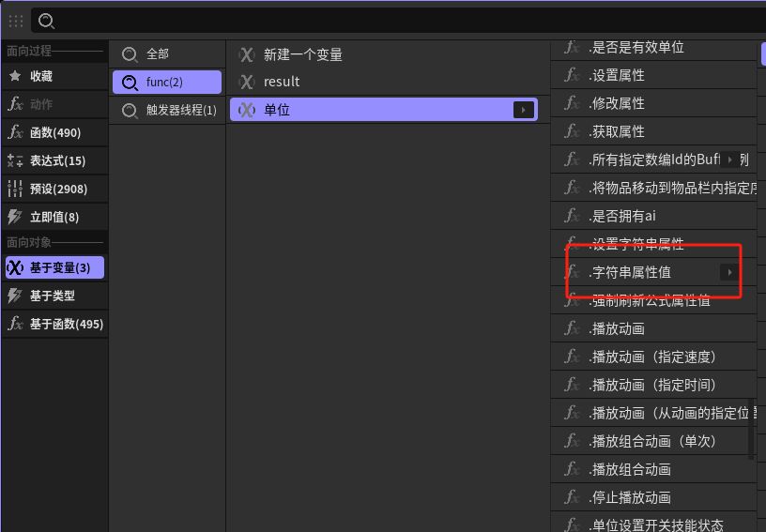This screenshot has height=532, width=766.
Task: Choose .是否是有效单位 function
Action: 653,48
